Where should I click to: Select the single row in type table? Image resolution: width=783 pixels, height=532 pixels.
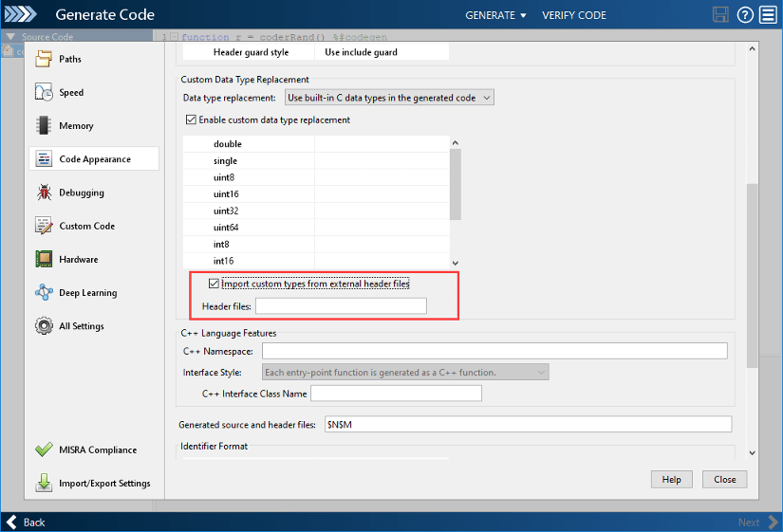coord(316,160)
